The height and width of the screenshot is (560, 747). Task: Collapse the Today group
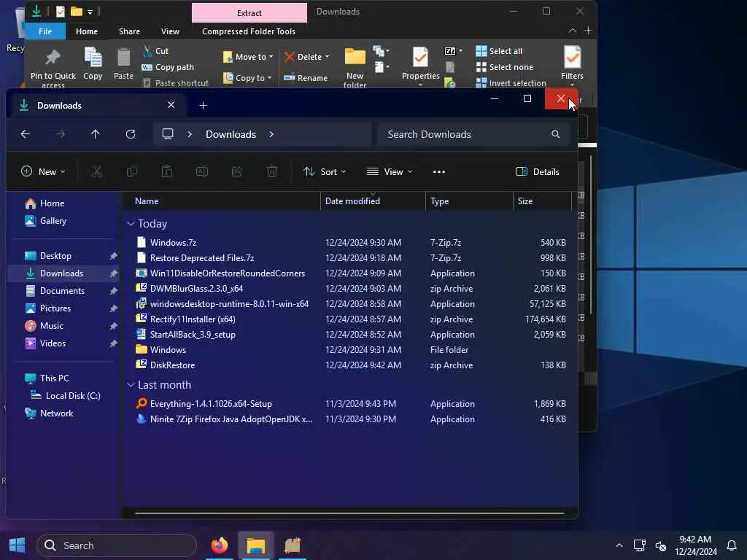[x=131, y=224]
